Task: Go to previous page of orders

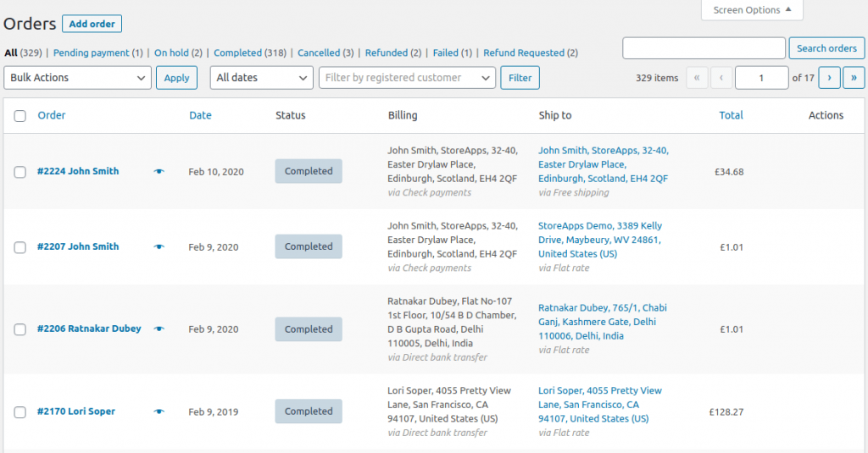Action: pos(721,78)
